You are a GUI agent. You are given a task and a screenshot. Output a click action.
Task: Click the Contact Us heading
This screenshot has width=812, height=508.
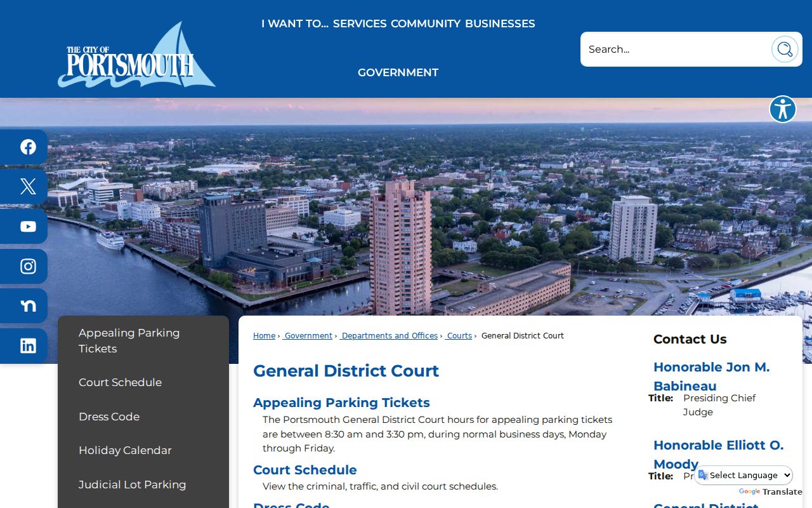pos(690,339)
